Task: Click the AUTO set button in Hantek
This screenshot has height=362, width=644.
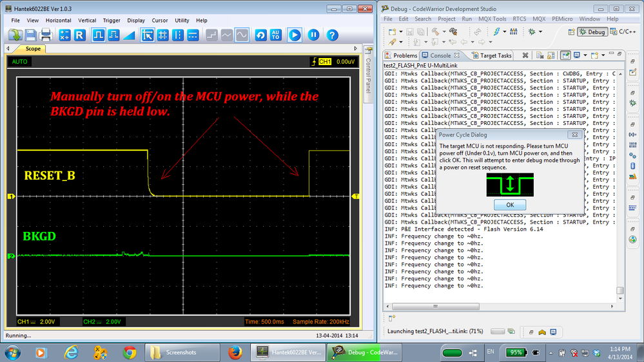Action: (x=276, y=35)
